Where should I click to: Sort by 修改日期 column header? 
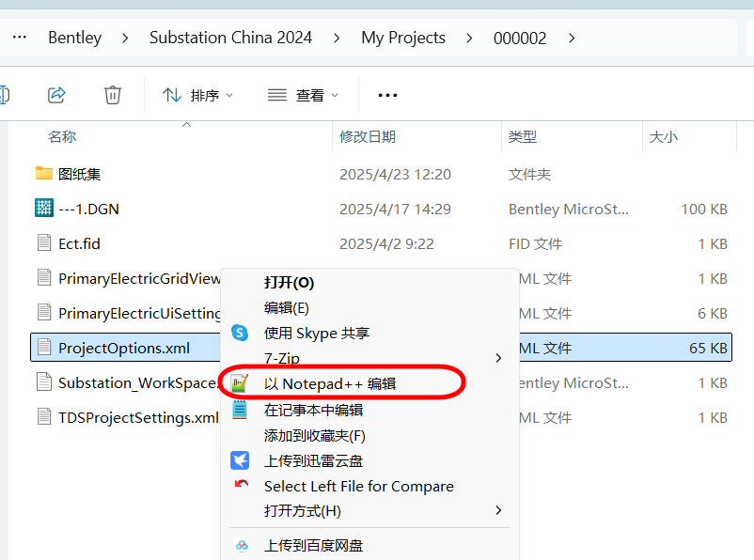point(368,136)
